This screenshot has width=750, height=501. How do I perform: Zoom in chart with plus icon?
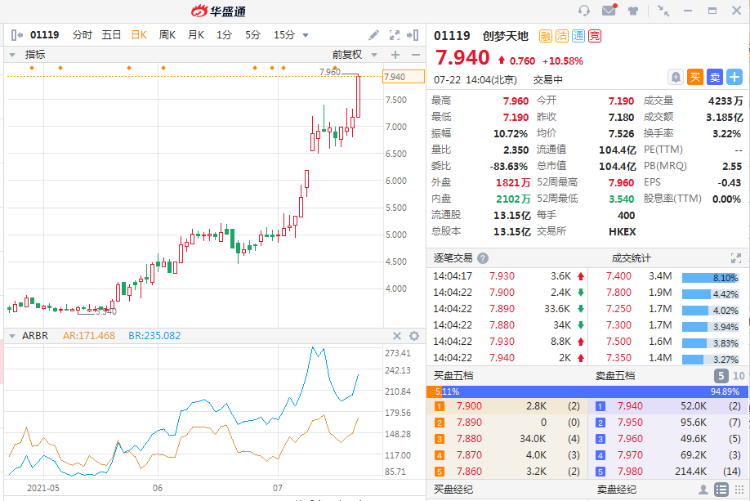395,55
